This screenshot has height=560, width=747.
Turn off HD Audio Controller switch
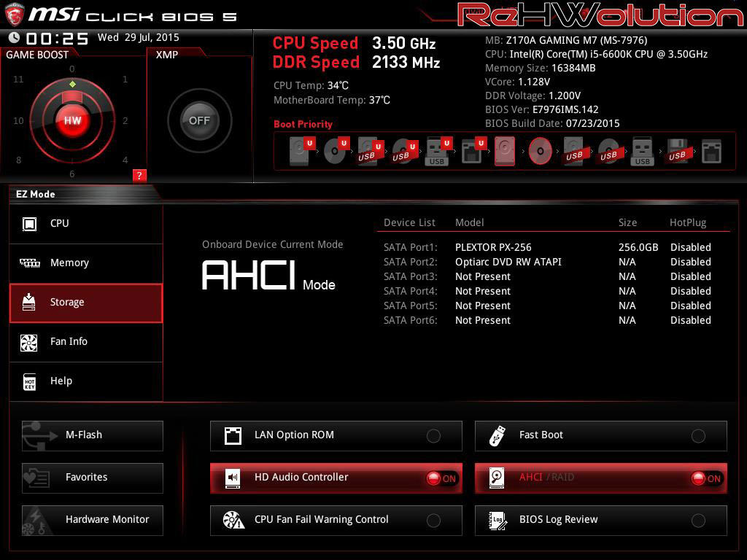click(441, 478)
